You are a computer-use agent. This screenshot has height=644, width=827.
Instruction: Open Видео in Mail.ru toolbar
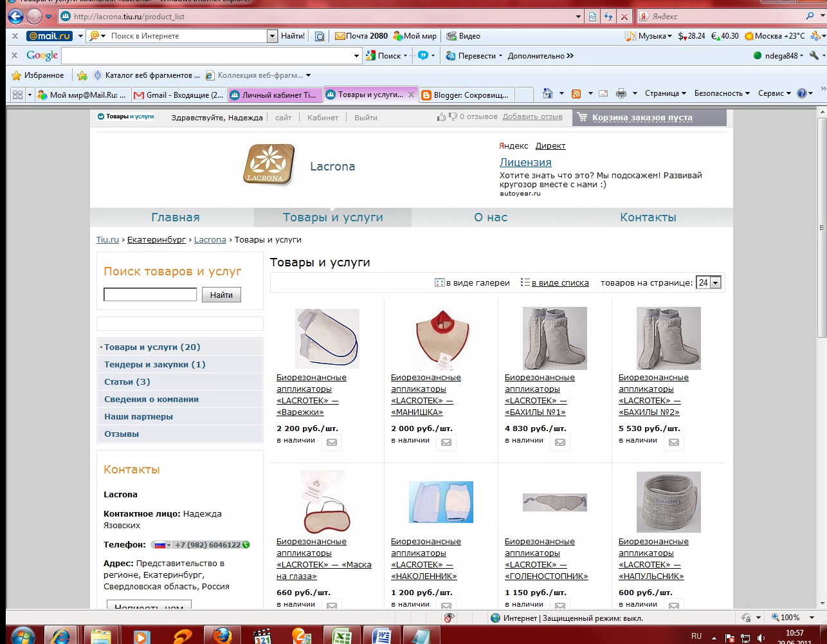464,36
